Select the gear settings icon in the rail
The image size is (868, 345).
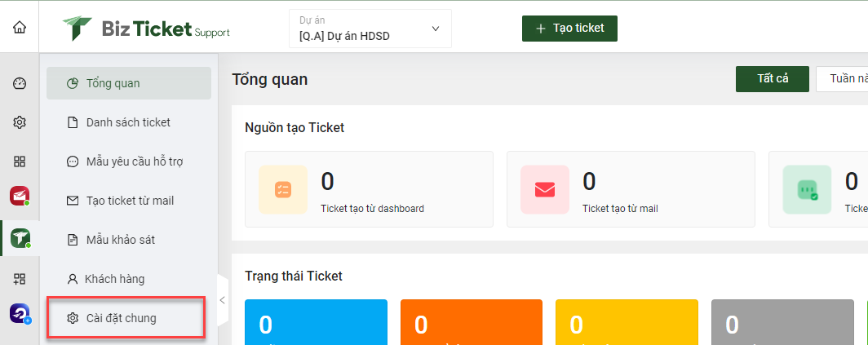pyautogui.click(x=20, y=122)
